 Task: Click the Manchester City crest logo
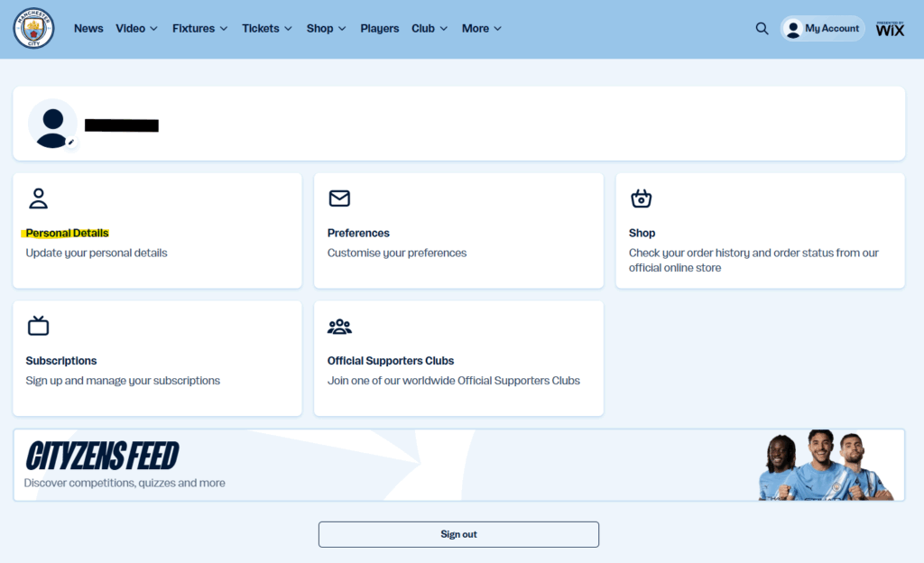[33, 28]
